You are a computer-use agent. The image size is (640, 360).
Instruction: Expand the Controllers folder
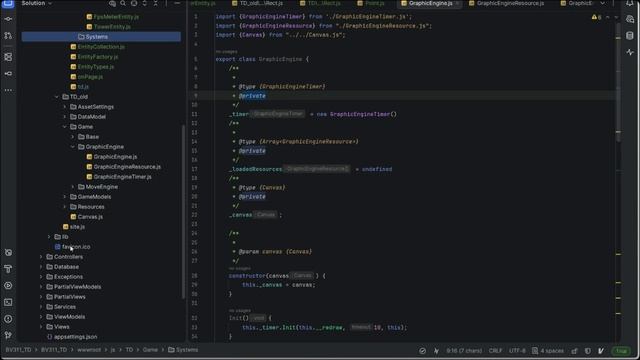click(41, 257)
